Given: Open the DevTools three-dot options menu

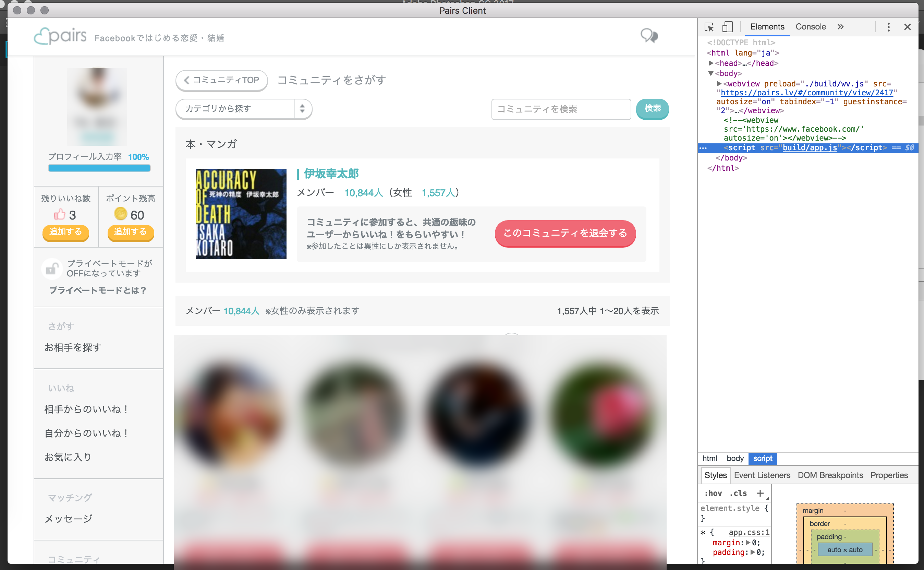Looking at the screenshot, I should [888, 27].
